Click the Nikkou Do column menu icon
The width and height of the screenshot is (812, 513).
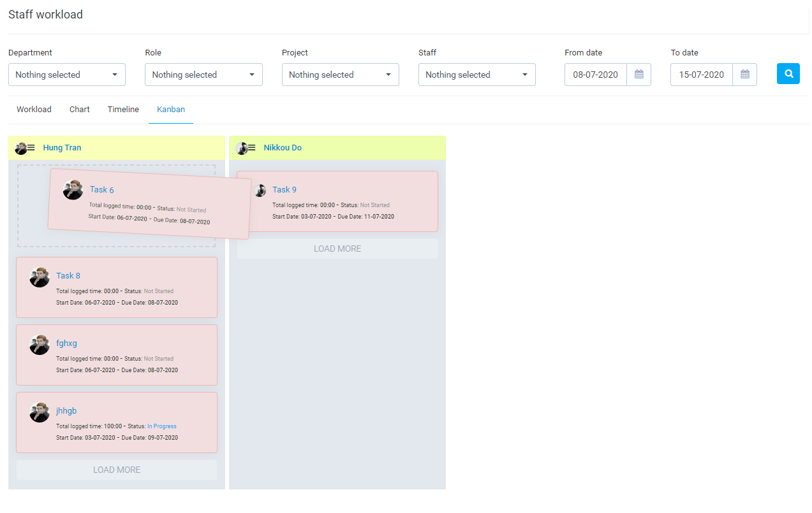tap(251, 148)
